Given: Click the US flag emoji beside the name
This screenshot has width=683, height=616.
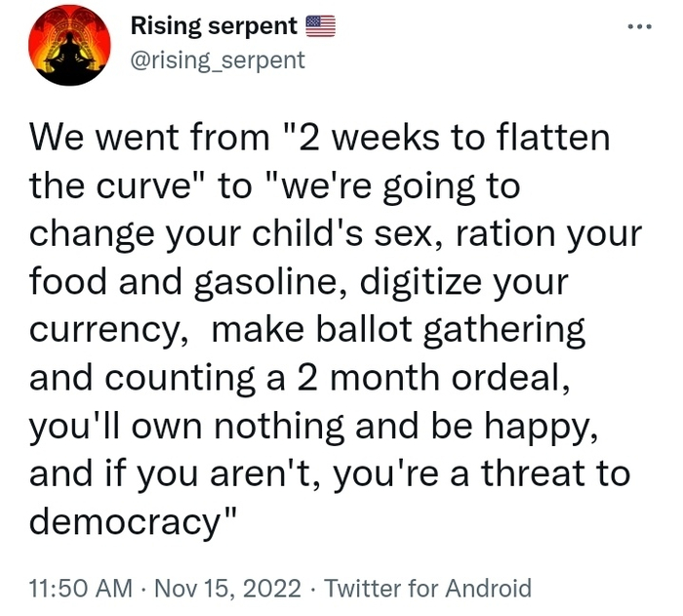Looking at the screenshot, I should [x=321, y=27].
